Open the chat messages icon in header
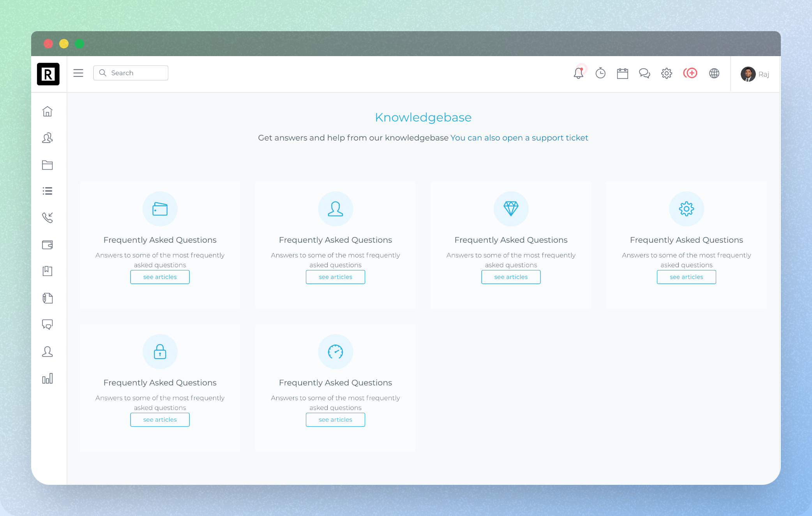Screen dimensions: 812x516 pyautogui.click(x=644, y=73)
